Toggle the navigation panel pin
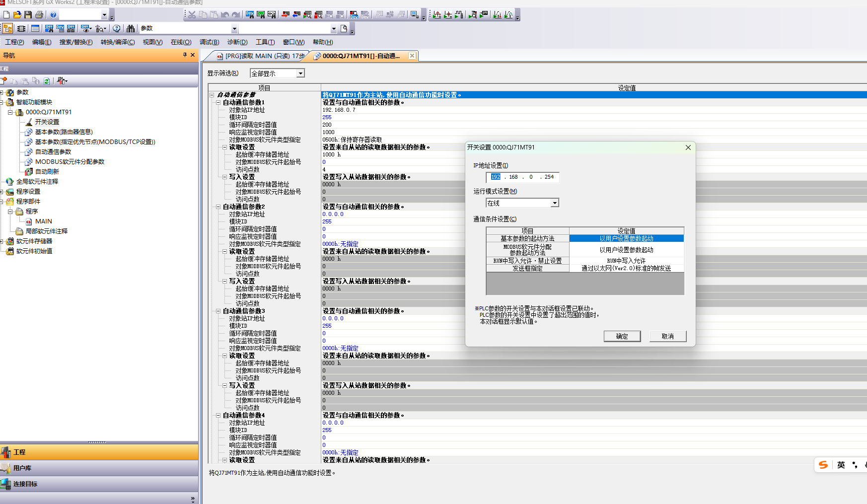 pos(185,55)
